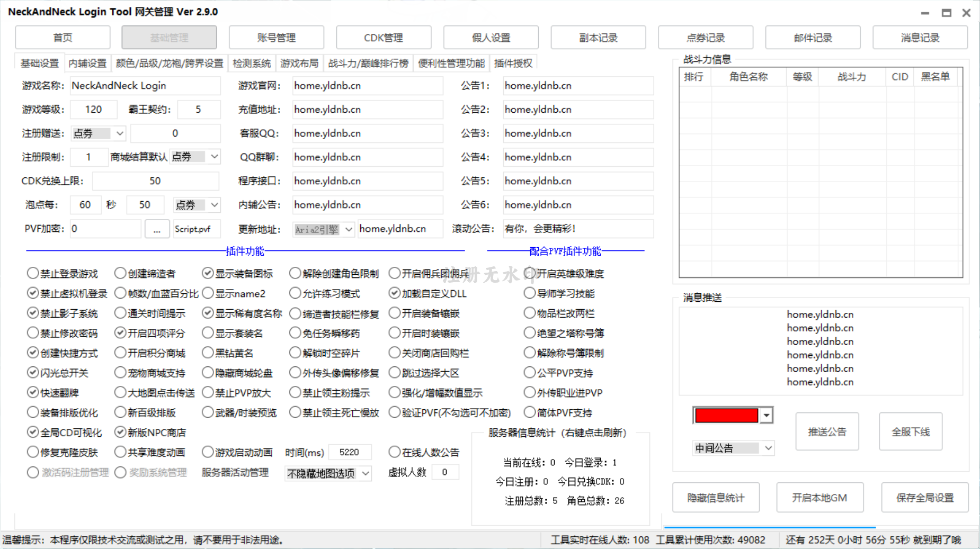Click 当前在线 statistic text

pyautogui.click(x=529, y=463)
